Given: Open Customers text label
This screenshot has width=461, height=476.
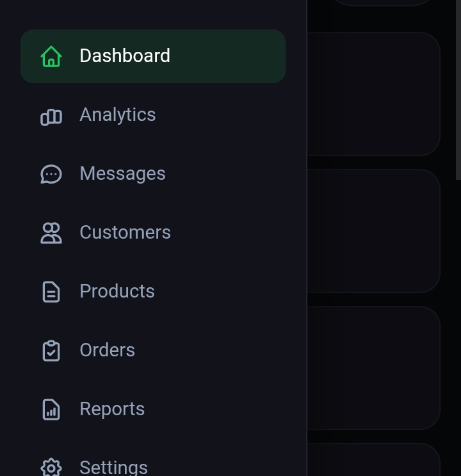Looking at the screenshot, I should tap(125, 232).
